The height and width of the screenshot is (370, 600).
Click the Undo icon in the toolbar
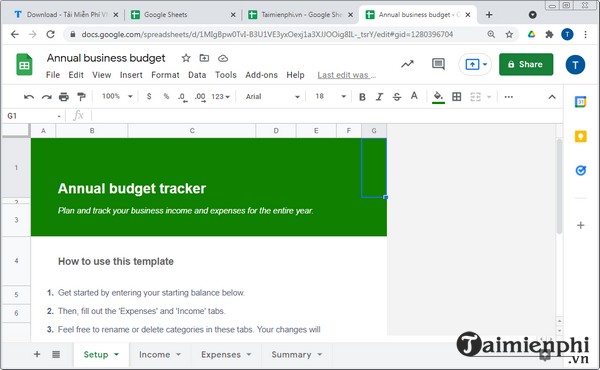[29, 97]
